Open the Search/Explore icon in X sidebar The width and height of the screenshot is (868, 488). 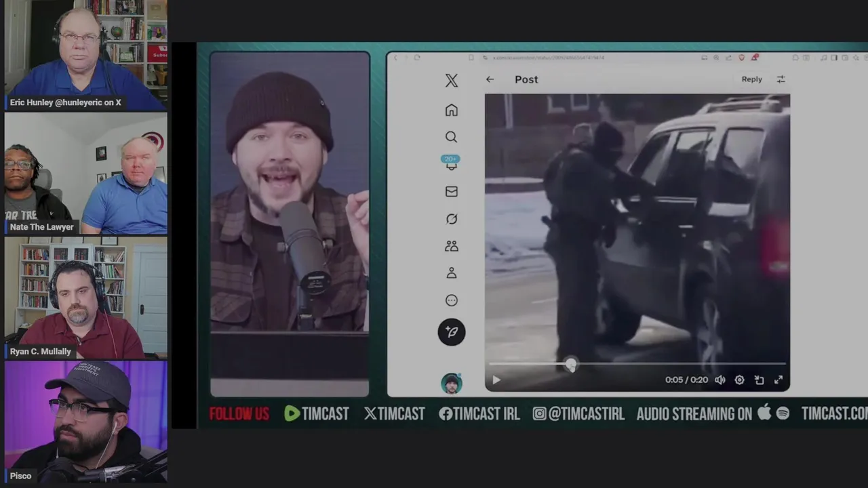(452, 137)
